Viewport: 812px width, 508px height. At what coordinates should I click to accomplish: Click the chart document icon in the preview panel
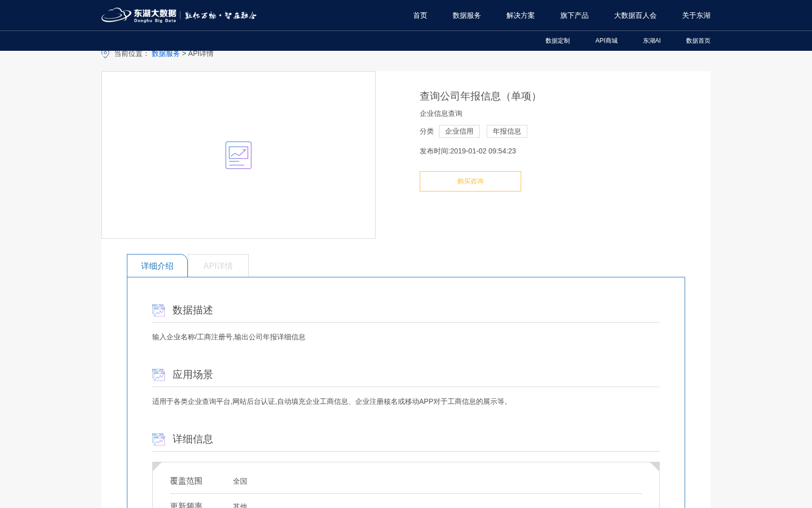pyautogui.click(x=239, y=155)
